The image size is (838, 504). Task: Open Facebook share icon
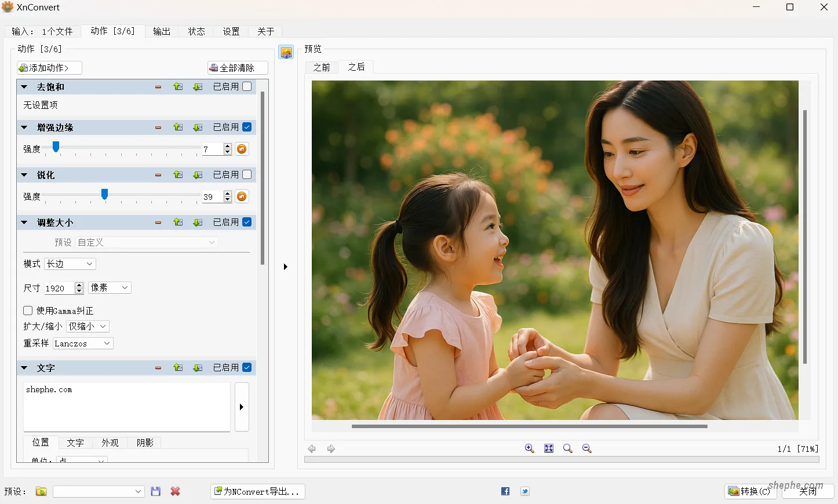coord(505,491)
